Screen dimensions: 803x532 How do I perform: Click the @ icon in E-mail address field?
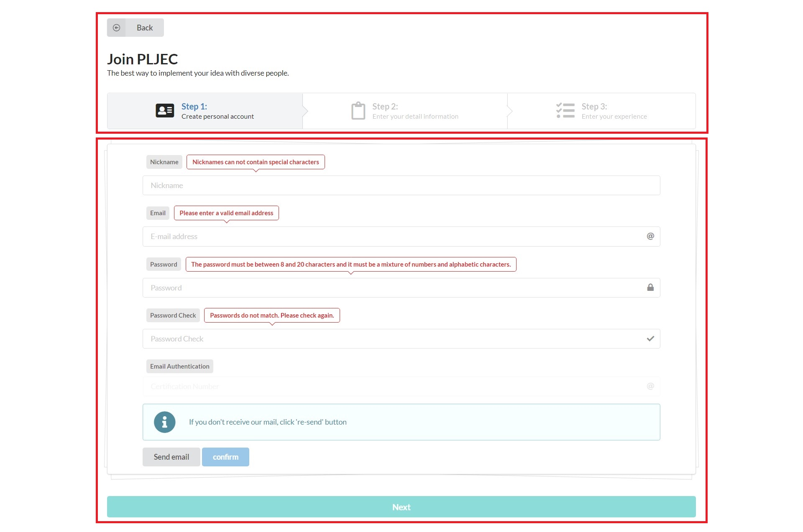(x=650, y=236)
